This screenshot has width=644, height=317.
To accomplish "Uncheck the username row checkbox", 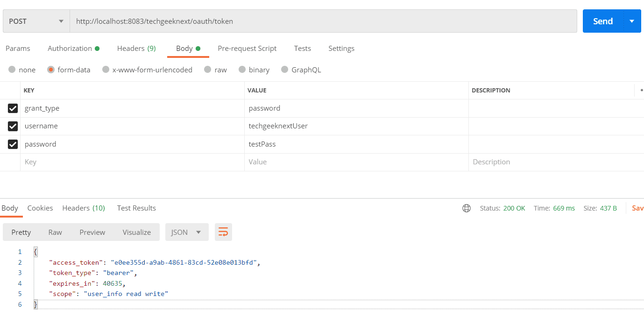I will click(x=13, y=126).
